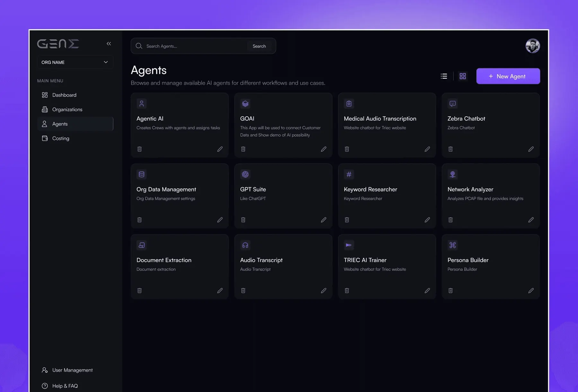Open the ORG NAME dropdown
The height and width of the screenshot is (392, 578).
[x=75, y=62]
